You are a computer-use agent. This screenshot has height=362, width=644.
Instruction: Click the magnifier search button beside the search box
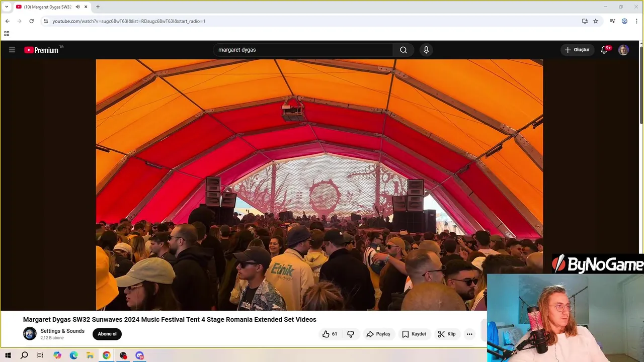404,50
